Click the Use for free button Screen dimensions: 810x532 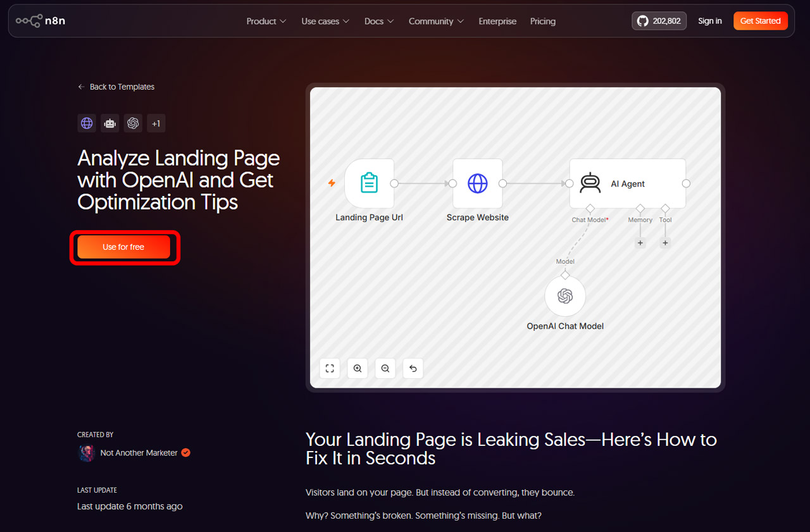coord(124,247)
